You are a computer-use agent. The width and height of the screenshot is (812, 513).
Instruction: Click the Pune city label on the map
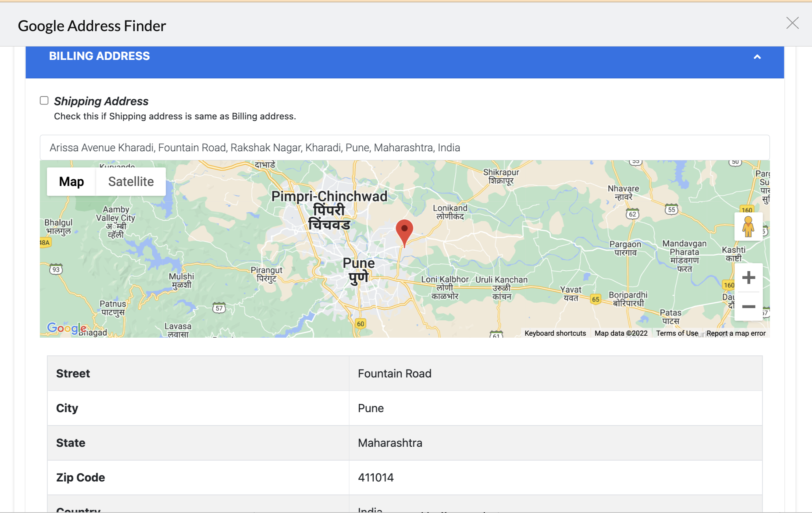coord(358,263)
